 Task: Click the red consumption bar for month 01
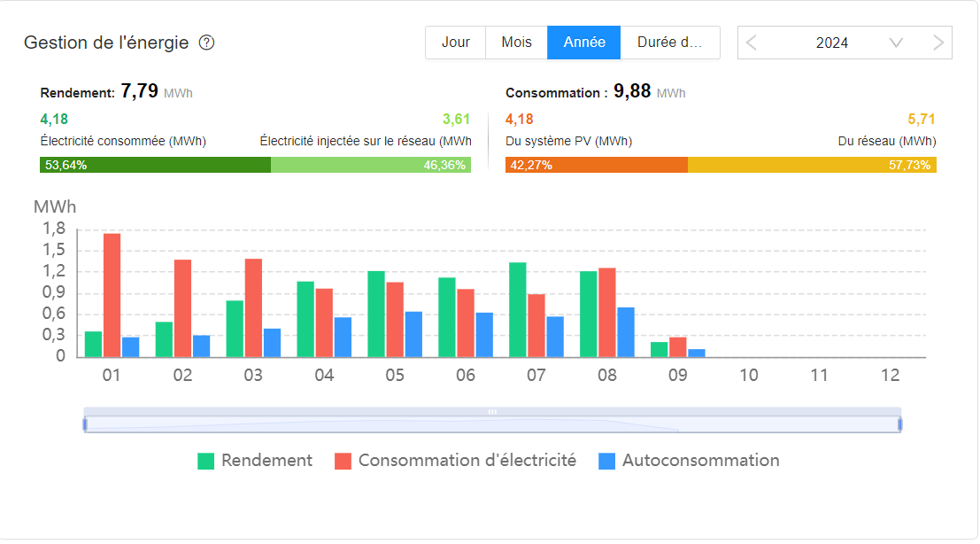[x=112, y=292]
